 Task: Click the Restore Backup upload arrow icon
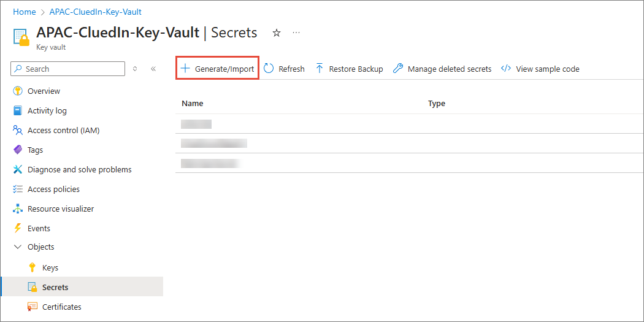(320, 69)
